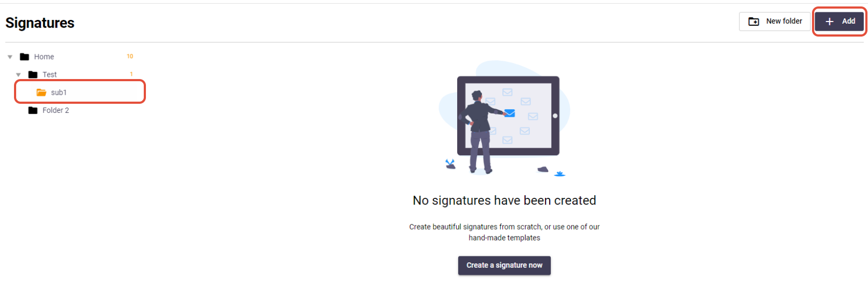This screenshot has width=868, height=285.
Task: Click the orange open sub1 folder icon
Action: pos(41,92)
